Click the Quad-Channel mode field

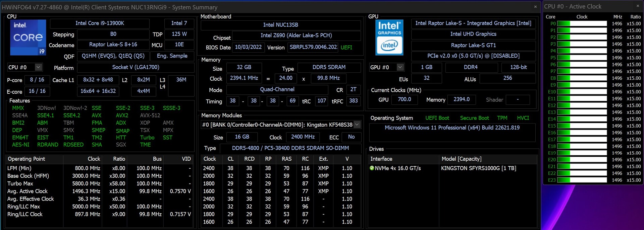277,89
